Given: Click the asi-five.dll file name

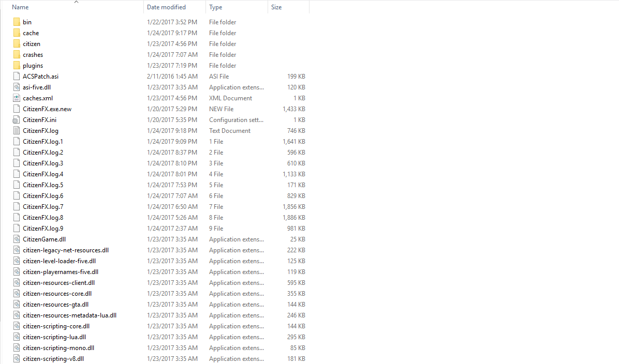Looking at the screenshot, I should [37, 87].
